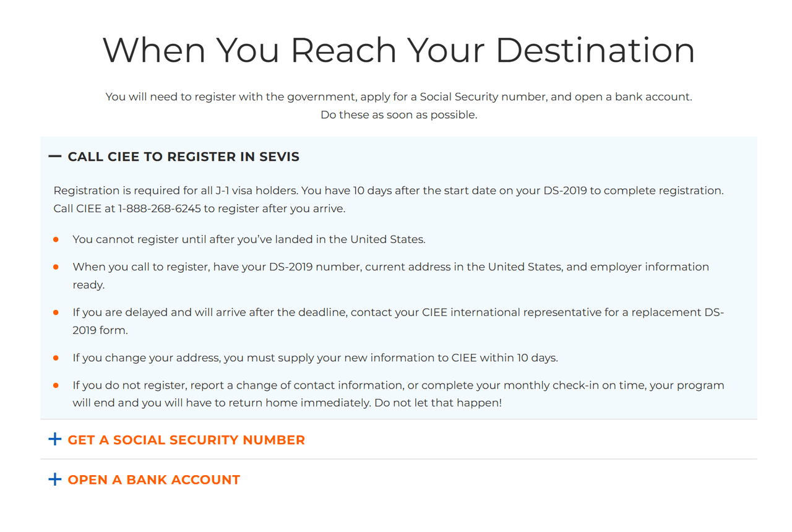Click 'replacement DS-2019 form' bullet text
The image size is (792, 532).
pos(398,321)
